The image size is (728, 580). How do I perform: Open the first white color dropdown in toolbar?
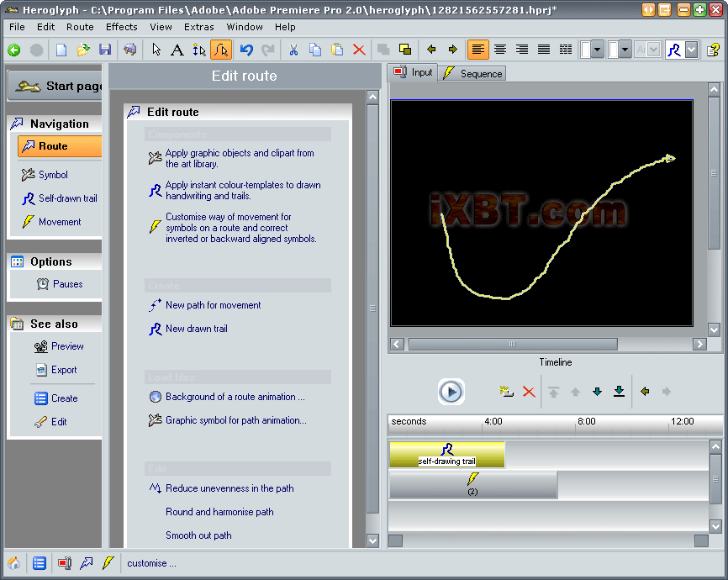pyautogui.click(x=598, y=50)
